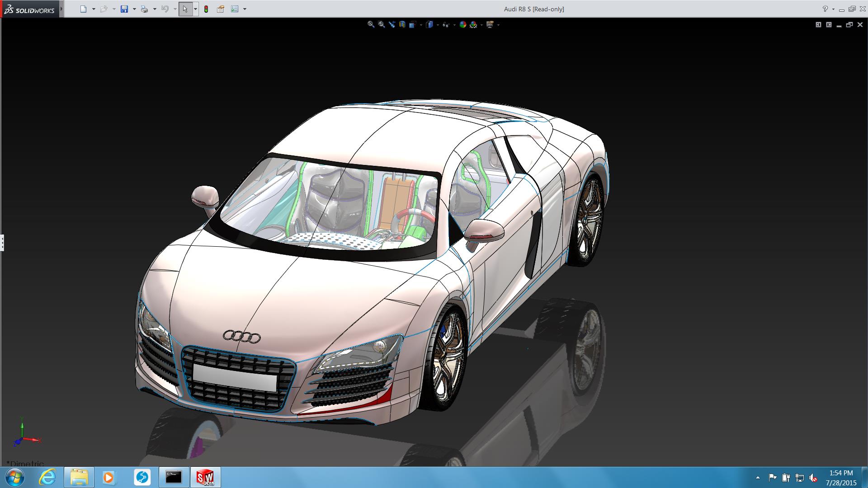
Task: Toggle the Select arrow tool
Action: (185, 9)
